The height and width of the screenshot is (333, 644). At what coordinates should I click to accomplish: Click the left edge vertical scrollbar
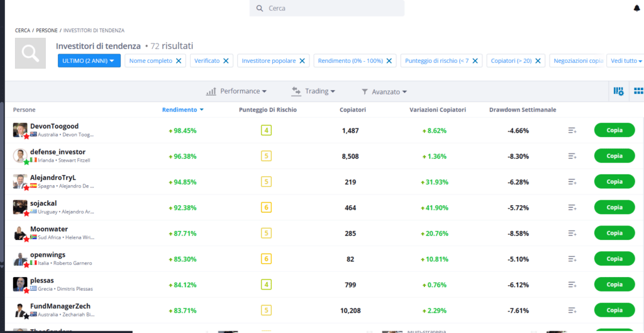click(x=2, y=183)
